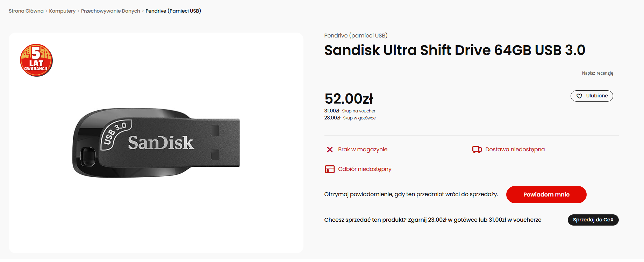Image resolution: width=644 pixels, height=262 pixels.
Task: Open the Komputery breadcrumb link
Action: [62, 11]
